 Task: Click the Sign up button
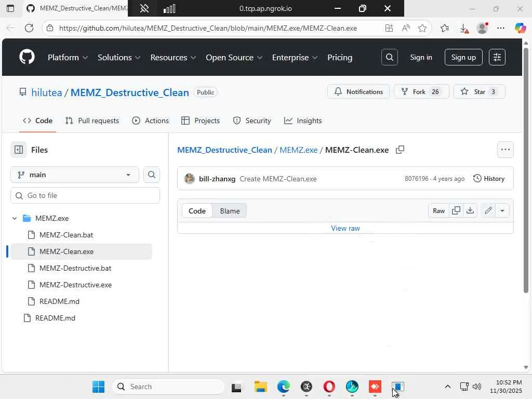[x=463, y=57]
